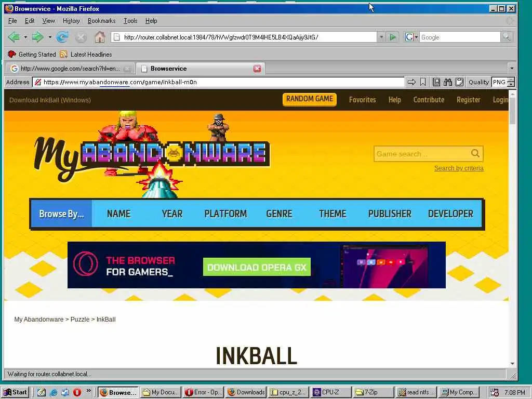Expand quick launch overflow chevron
532x399 pixels.
(88, 391)
